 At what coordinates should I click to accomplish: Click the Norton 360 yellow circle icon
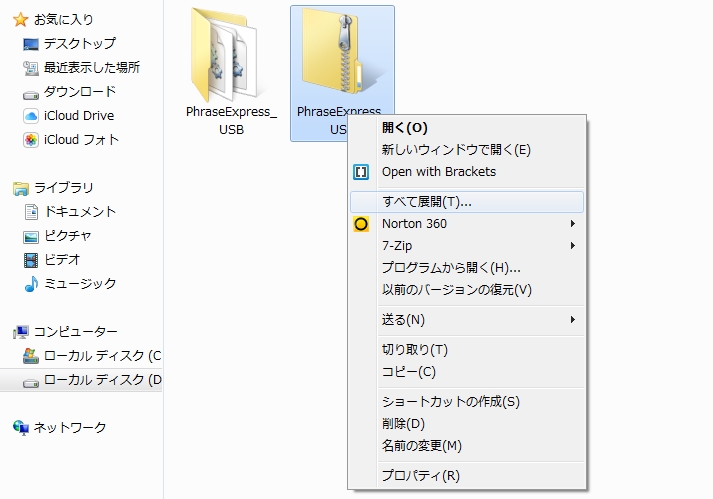[x=361, y=224]
